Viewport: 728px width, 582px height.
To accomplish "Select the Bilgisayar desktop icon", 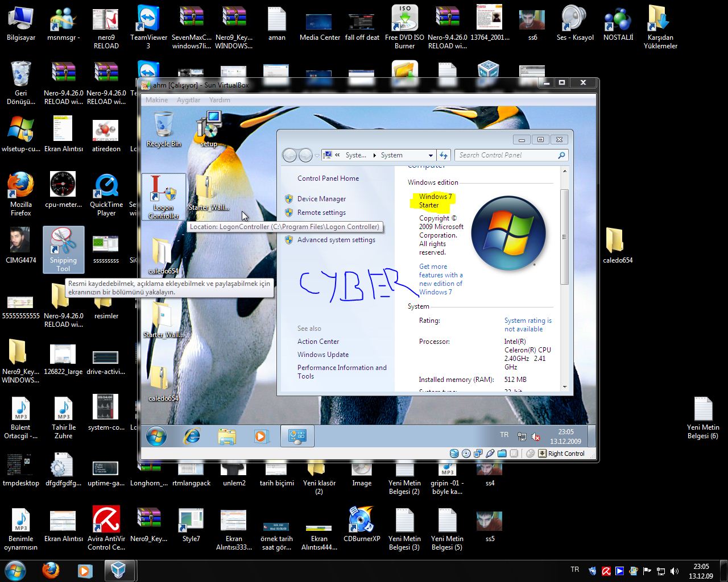I will pyautogui.click(x=21, y=24).
